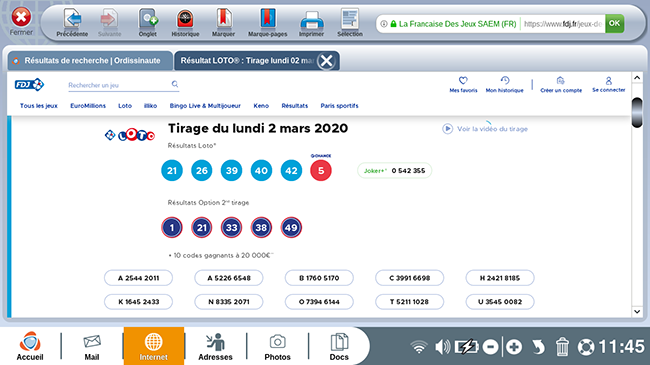Open the illiko menu item
The width and height of the screenshot is (650, 365).
point(150,106)
